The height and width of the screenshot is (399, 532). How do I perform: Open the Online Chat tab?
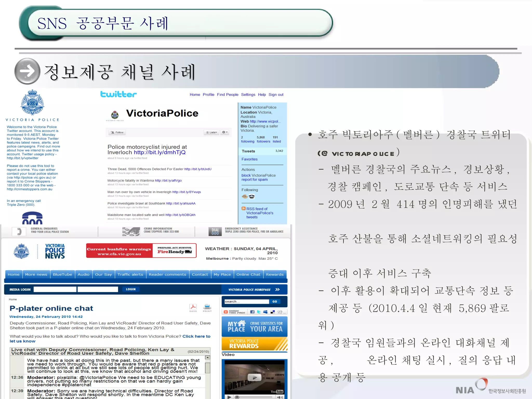tap(248, 274)
